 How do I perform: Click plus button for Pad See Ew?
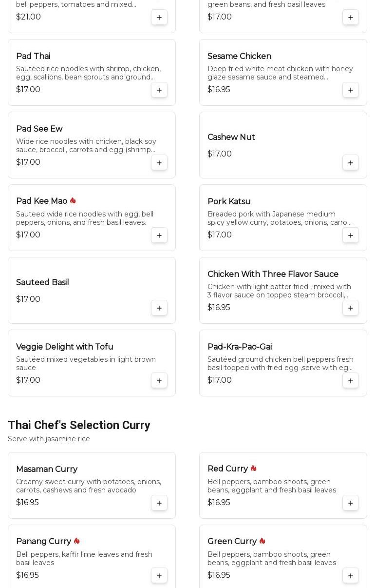[159, 162]
